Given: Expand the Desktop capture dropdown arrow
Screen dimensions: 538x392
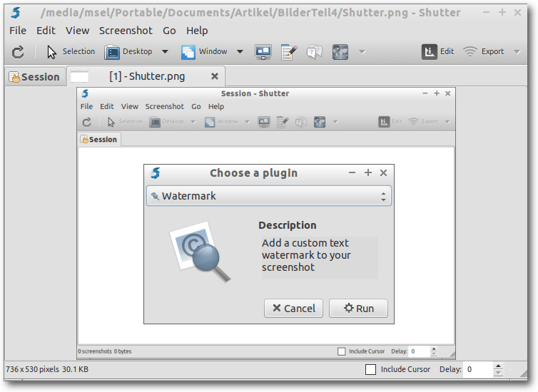Looking at the screenshot, I should tap(165, 52).
